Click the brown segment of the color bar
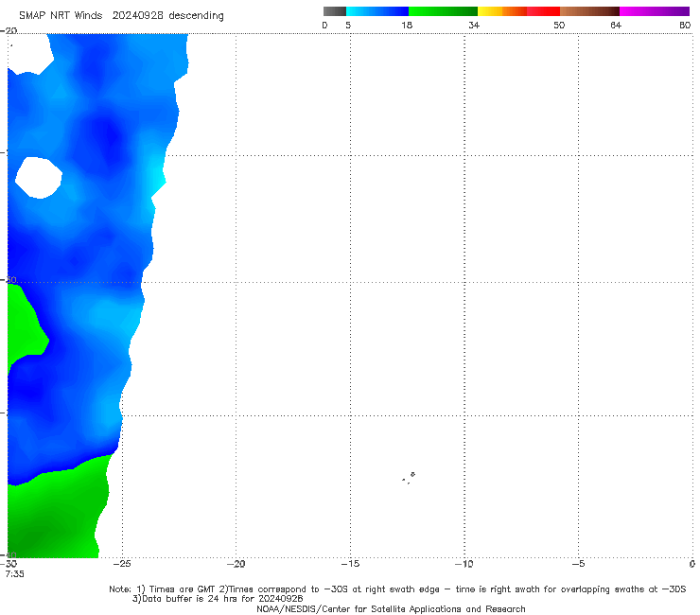The width and height of the screenshot is (700, 615). 589,11
